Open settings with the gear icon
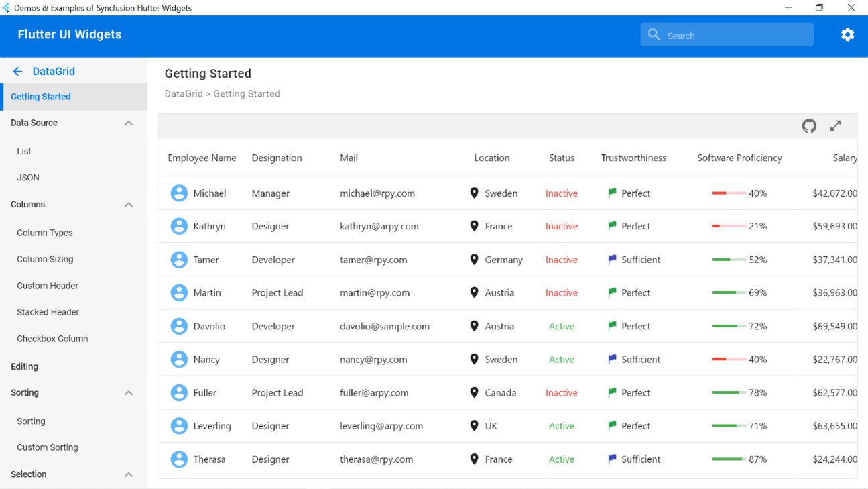The height and width of the screenshot is (489, 868). 847,35
